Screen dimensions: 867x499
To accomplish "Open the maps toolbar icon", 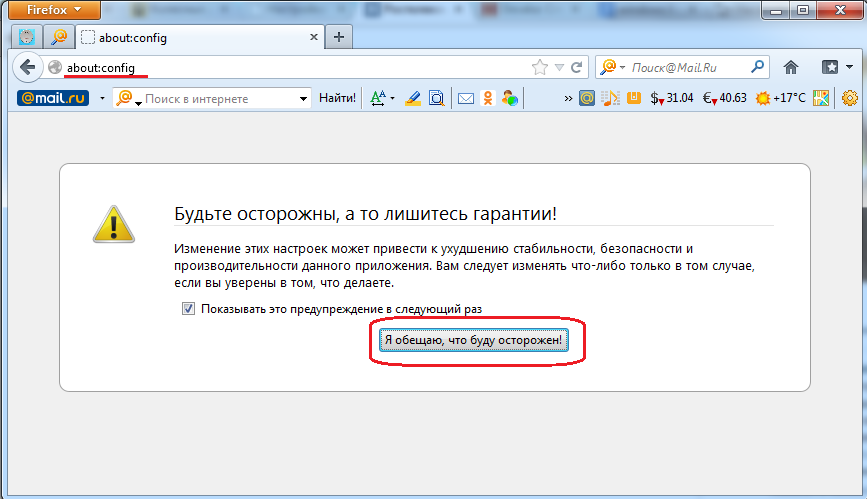I will coord(821,98).
